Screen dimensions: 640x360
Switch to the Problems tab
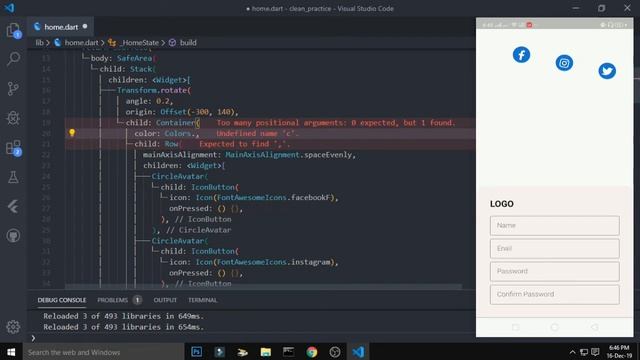coord(113,300)
